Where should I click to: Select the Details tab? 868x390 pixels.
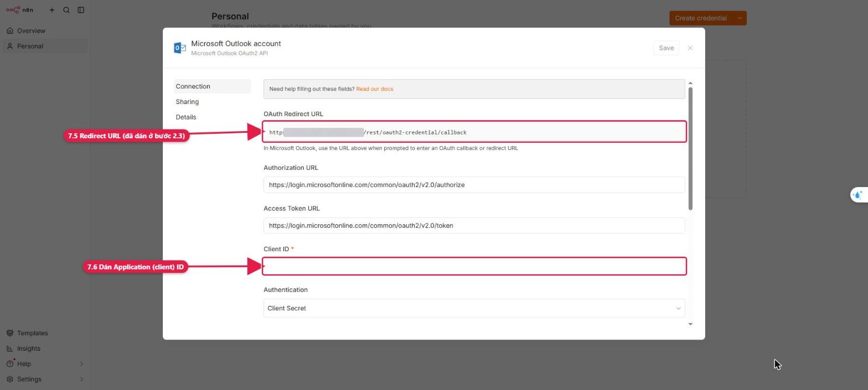pyautogui.click(x=212, y=117)
